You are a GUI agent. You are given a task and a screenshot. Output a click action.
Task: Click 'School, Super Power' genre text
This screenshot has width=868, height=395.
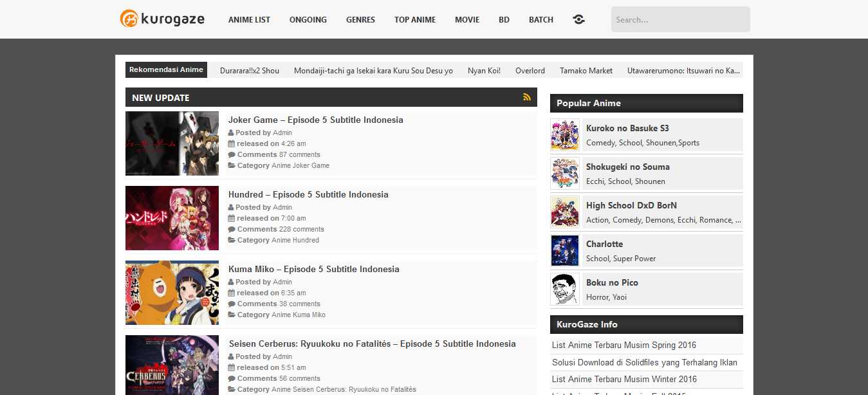coord(621,259)
